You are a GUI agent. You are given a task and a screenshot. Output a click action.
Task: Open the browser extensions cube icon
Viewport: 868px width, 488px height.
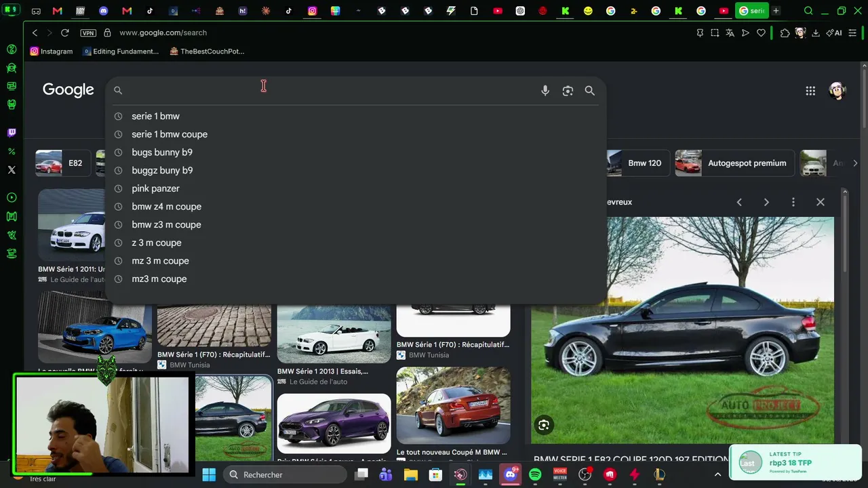pos(785,33)
